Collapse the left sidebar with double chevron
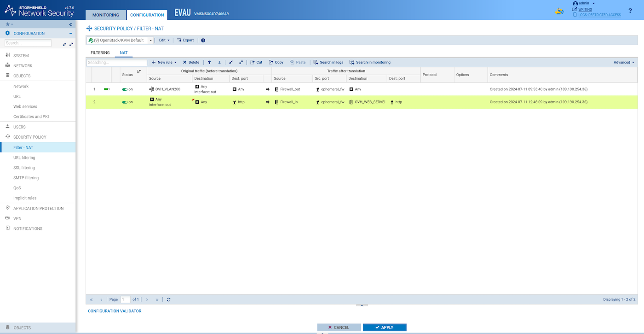The image size is (644, 334). pos(71,24)
